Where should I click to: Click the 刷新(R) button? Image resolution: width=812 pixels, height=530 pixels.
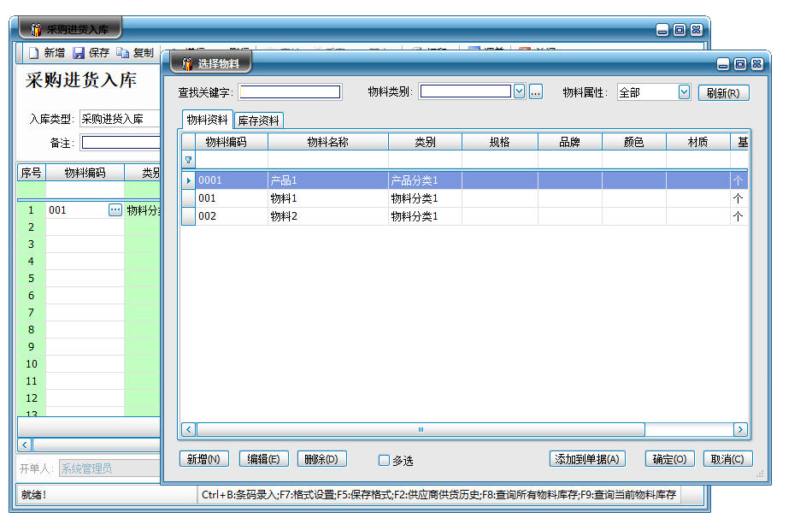723,92
